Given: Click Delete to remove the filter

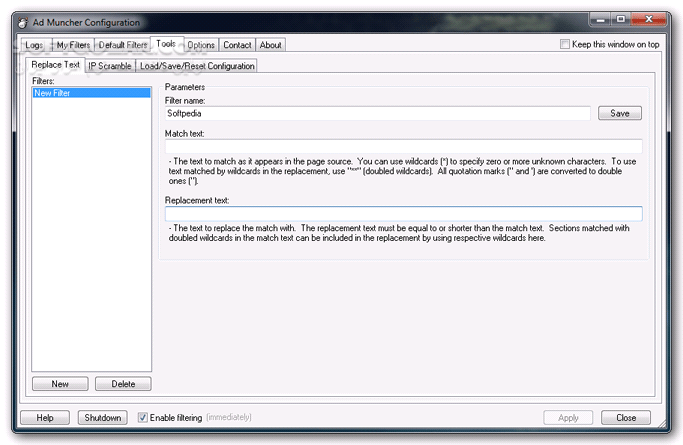Looking at the screenshot, I should coord(123,384).
